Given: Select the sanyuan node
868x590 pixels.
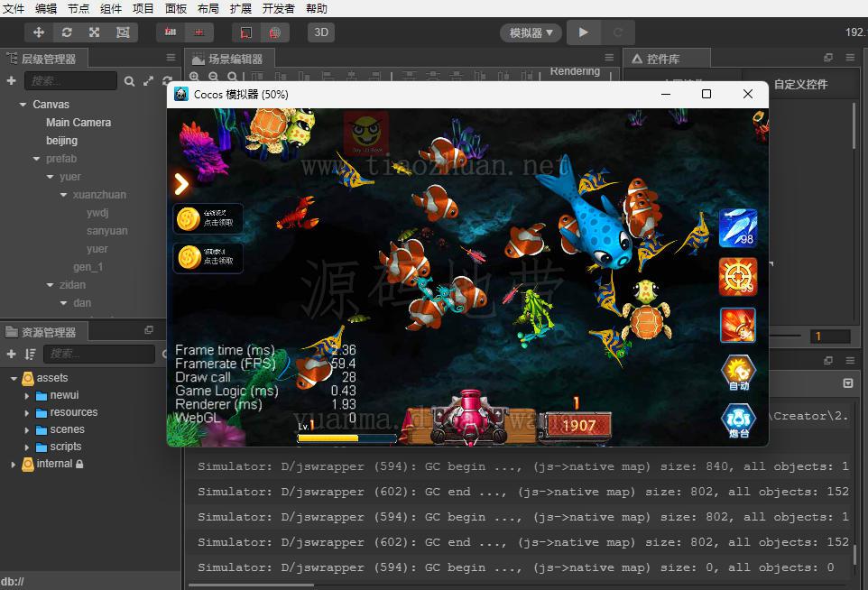Looking at the screenshot, I should pos(106,231).
